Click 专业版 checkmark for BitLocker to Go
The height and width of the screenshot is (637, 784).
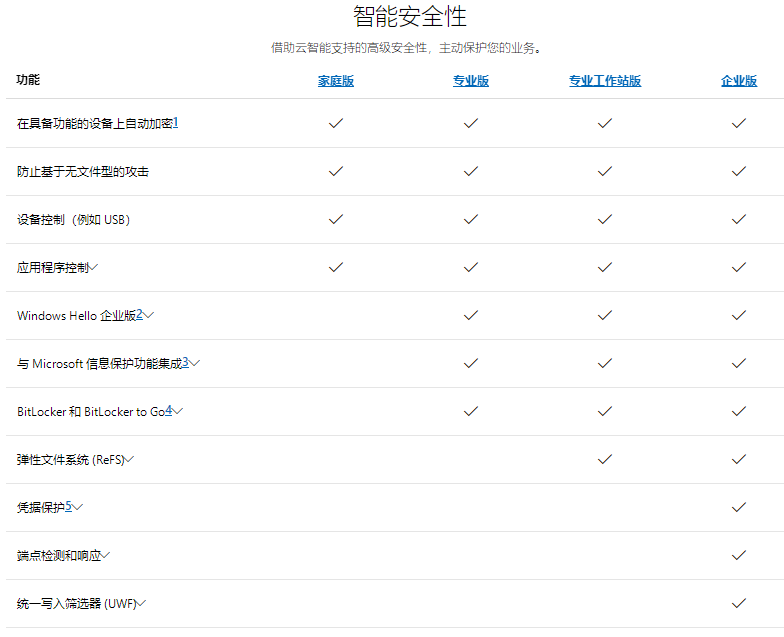tap(470, 411)
